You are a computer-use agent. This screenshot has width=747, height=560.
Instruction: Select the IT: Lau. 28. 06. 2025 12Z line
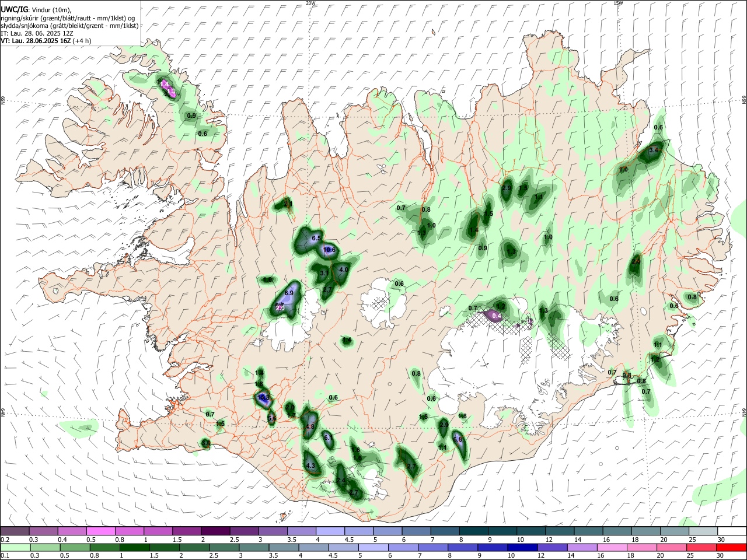click(37, 33)
